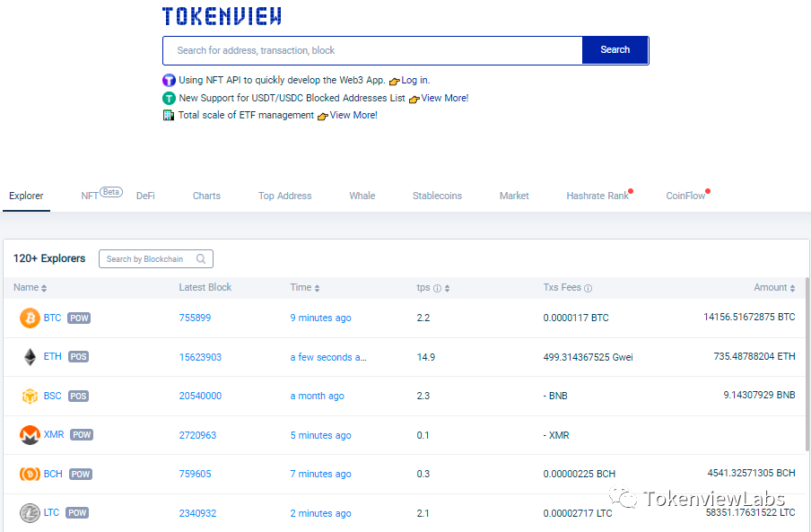Open the Whale tab
The width and height of the screenshot is (811, 532).
tap(362, 196)
